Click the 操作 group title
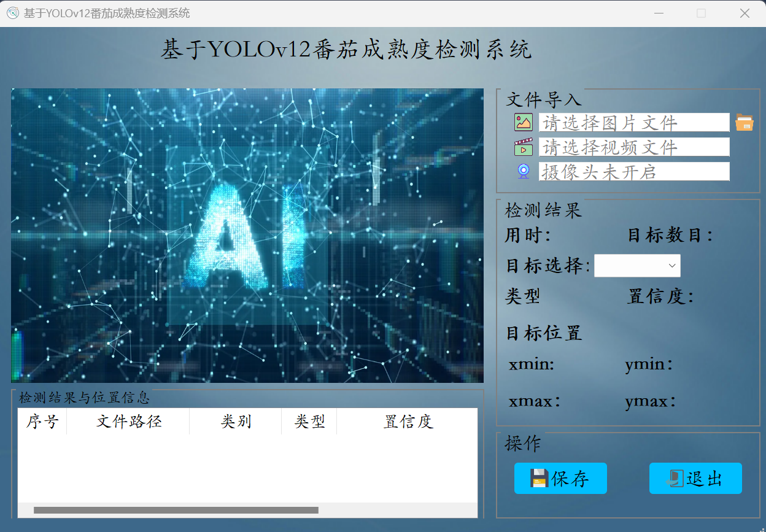Image resolution: width=766 pixels, height=532 pixels. [523, 443]
